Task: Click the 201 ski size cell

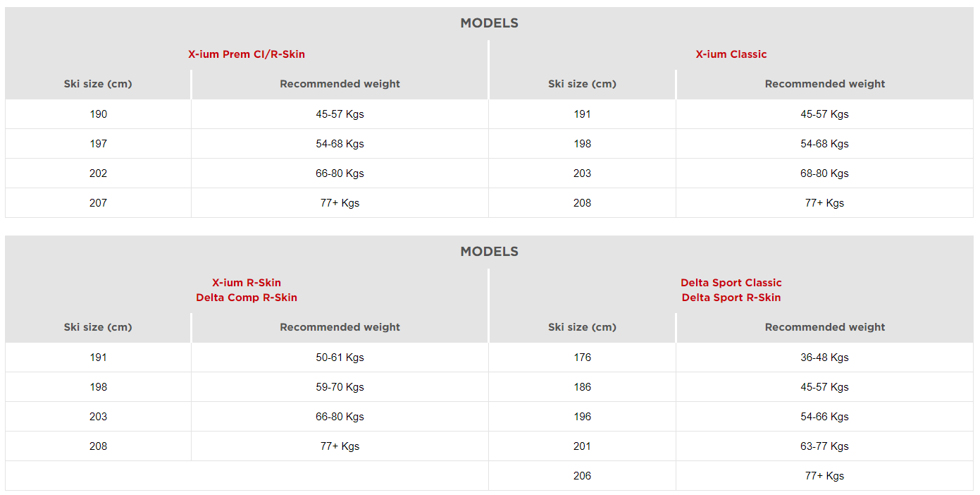Action: [583, 446]
